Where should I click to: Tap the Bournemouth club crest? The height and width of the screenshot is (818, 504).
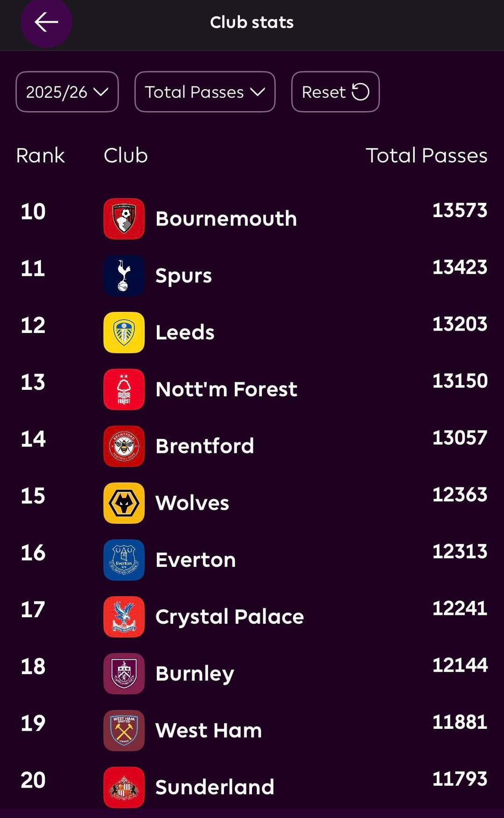pyautogui.click(x=124, y=219)
